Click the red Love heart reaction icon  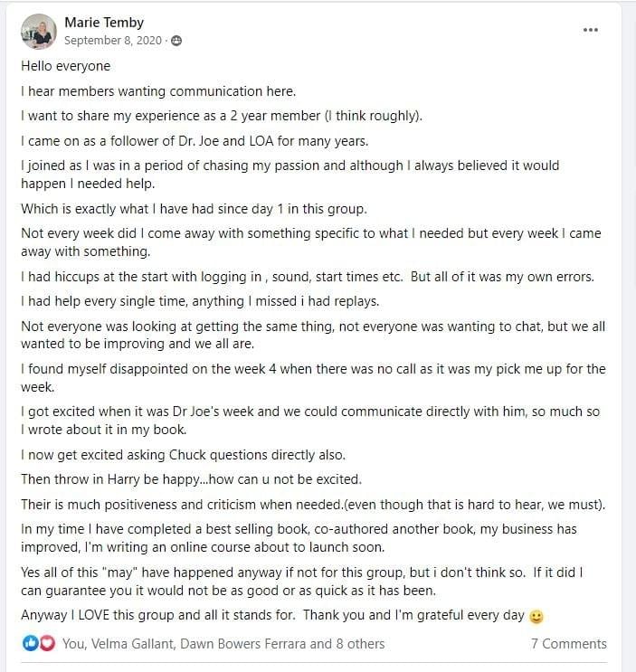[47, 643]
